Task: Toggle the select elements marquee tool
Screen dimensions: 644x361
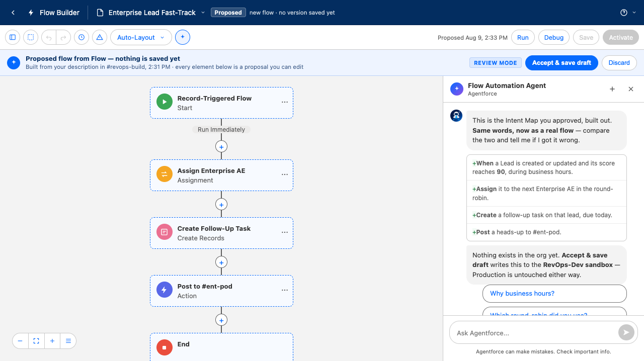Action: coord(31,37)
